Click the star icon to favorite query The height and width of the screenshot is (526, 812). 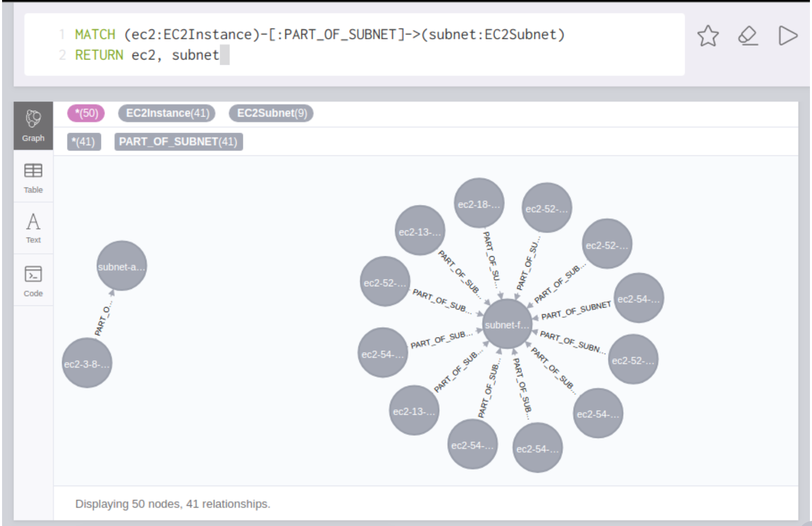pos(707,36)
